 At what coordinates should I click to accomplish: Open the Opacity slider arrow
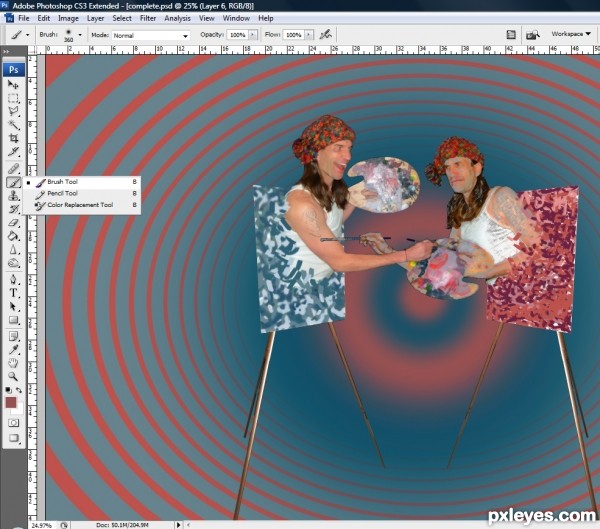pyautogui.click(x=253, y=35)
